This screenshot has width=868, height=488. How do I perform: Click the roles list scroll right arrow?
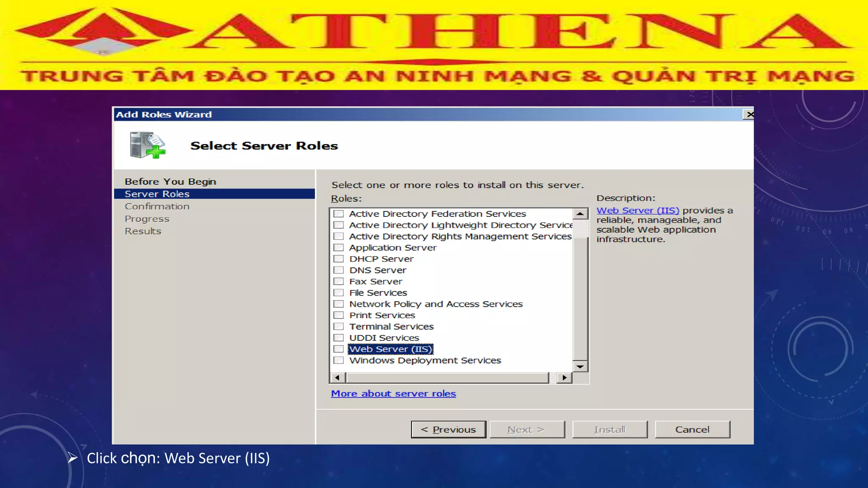click(565, 377)
